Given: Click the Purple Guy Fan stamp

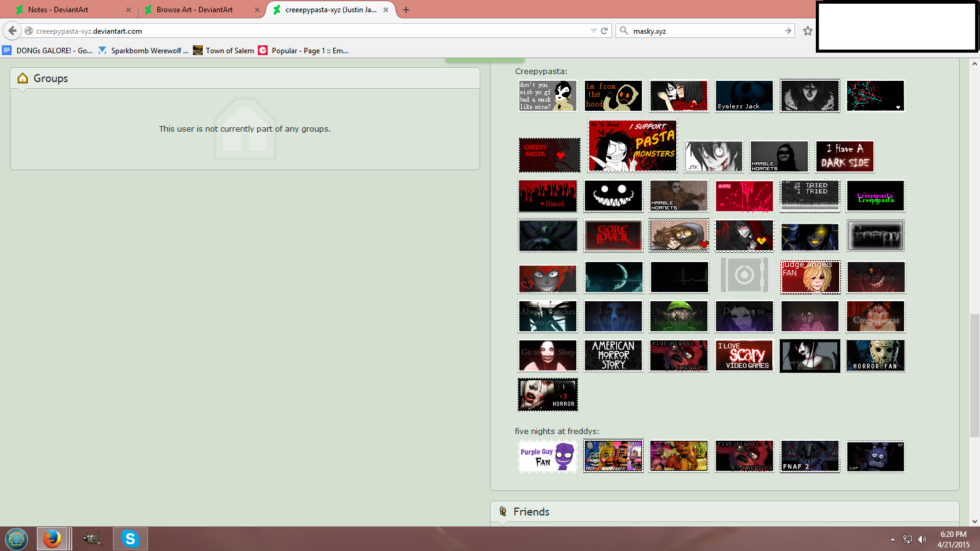Looking at the screenshot, I should (x=548, y=457).
